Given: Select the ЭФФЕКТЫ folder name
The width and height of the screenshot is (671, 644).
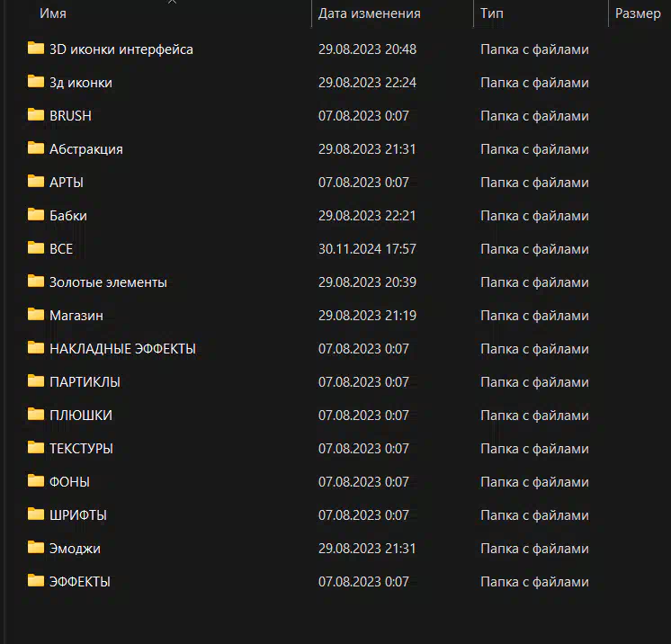Looking at the screenshot, I should pyautogui.click(x=80, y=582).
